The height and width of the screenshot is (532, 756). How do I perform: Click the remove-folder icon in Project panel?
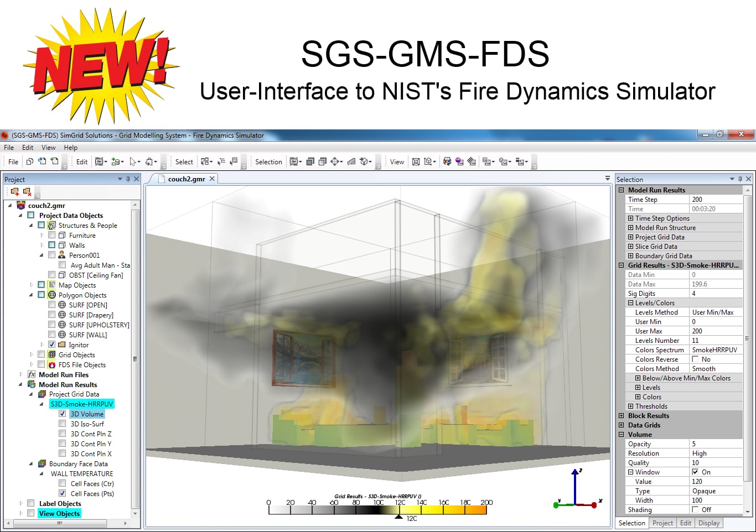click(27, 191)
